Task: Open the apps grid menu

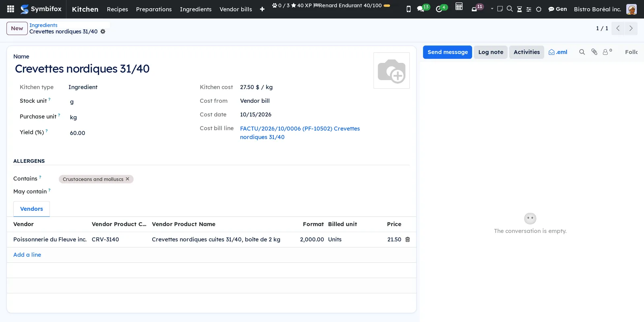Action: pyautogui.click(x=11, y=9)
